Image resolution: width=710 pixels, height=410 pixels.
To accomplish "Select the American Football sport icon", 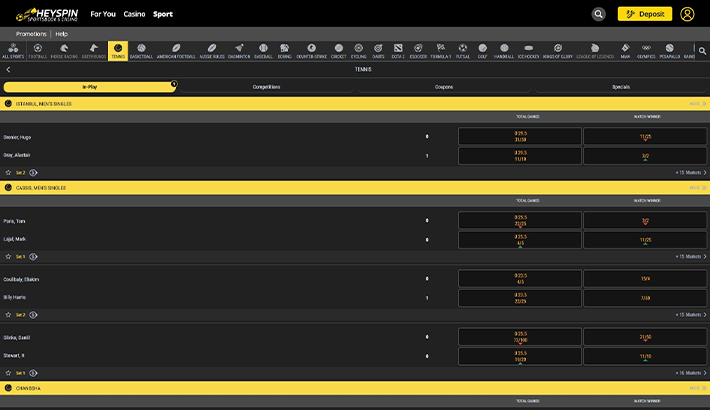I will pos(176,50).
